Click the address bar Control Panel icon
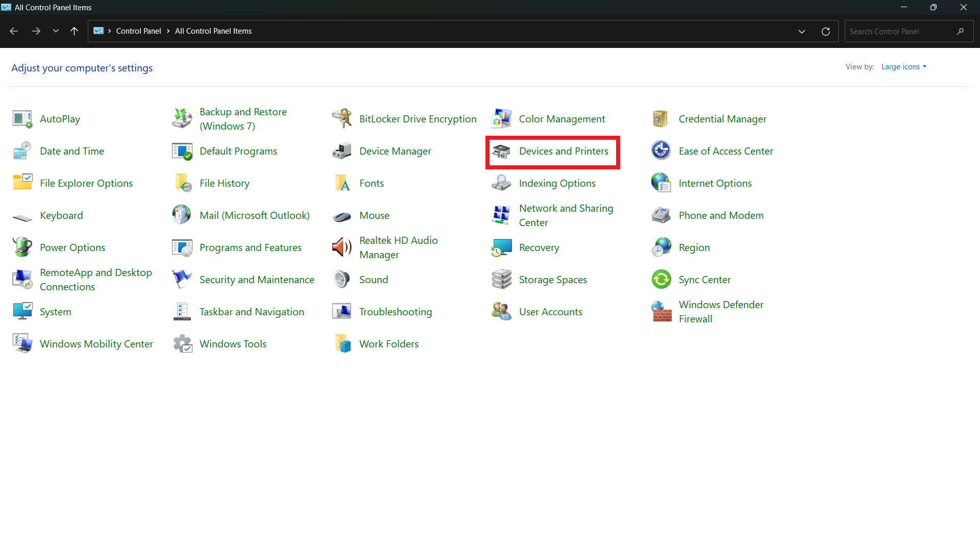Image resolution: width=980 pixels, height=551 pixels. (x=99, y=31)
